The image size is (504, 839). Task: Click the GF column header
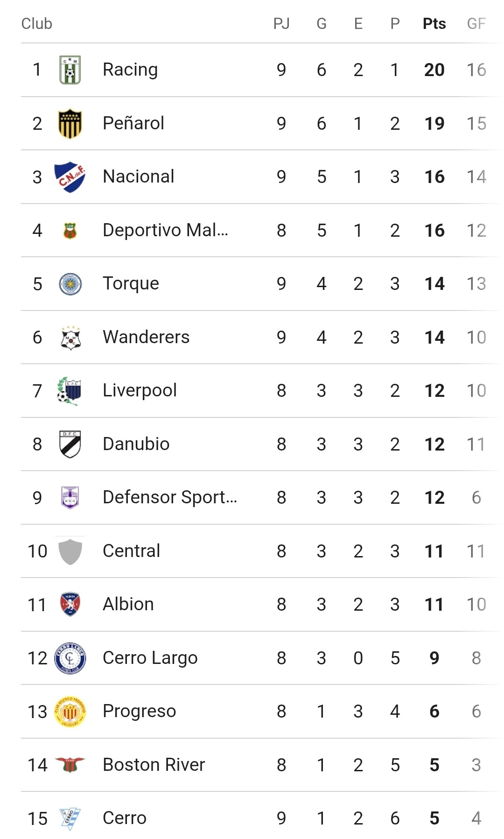476,24
